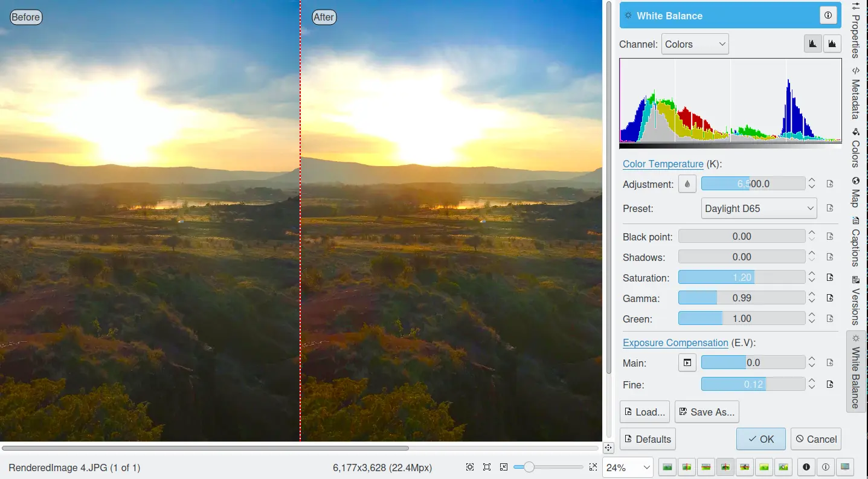Screen dimensions: 868x479
Task: Click the Defaults button
Action: click(647, 439)
